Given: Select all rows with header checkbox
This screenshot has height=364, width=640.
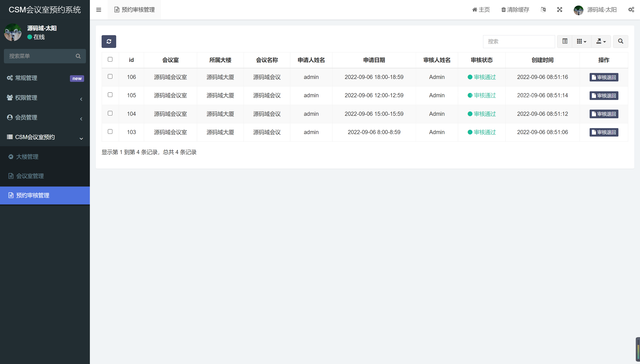Looking at the screenshot, I should tap(110, 59).
